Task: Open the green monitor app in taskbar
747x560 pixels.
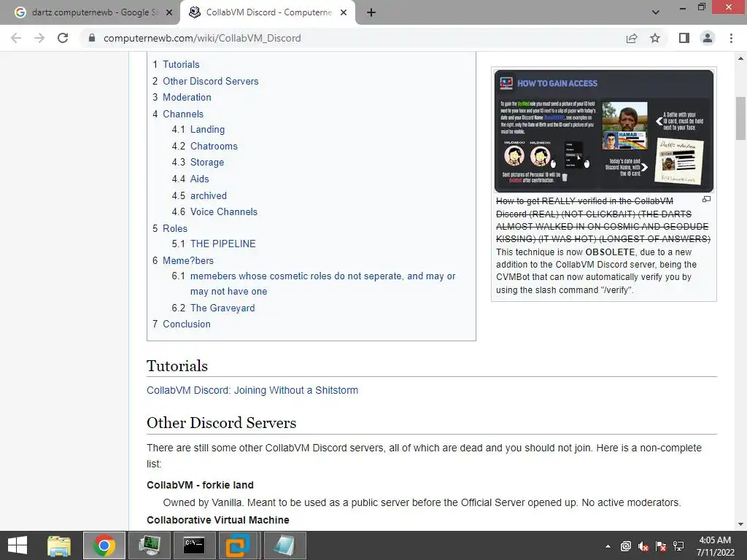Action: [150, 545]
